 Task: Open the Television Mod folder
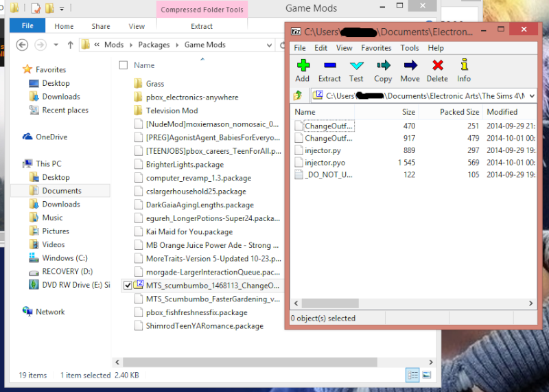coord(172,111)
